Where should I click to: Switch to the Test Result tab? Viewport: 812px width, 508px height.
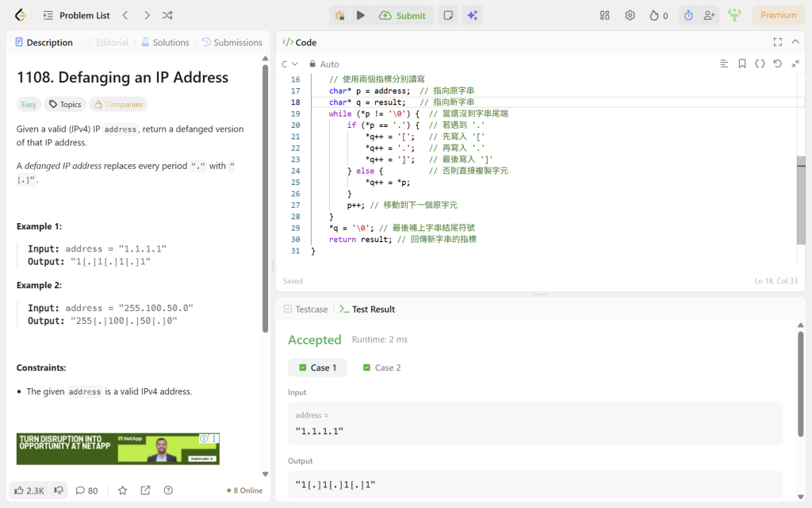(367, 309)
